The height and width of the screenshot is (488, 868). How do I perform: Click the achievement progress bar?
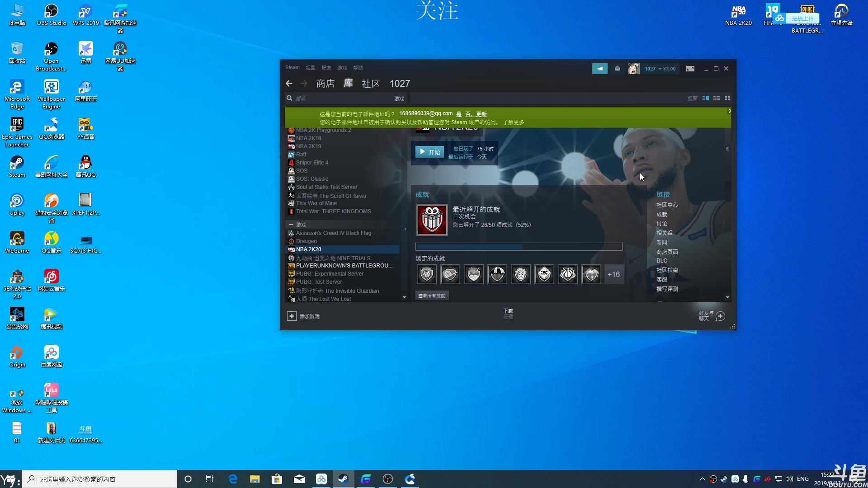[x=519, y=247]
